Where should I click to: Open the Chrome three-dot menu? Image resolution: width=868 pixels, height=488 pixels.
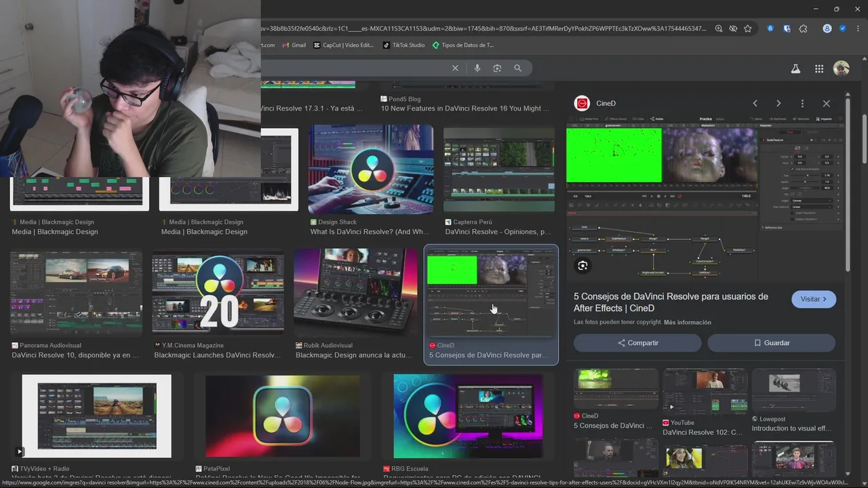coord(856,28)
